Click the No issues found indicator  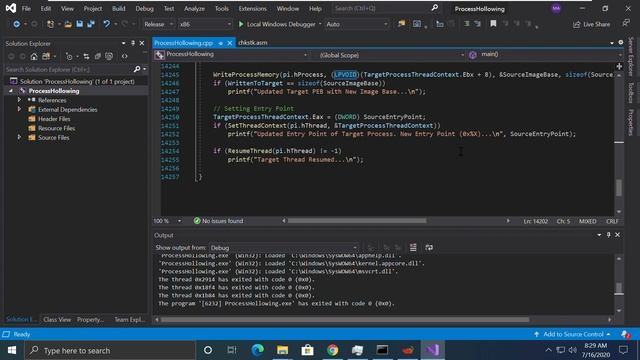coord(218,221)
